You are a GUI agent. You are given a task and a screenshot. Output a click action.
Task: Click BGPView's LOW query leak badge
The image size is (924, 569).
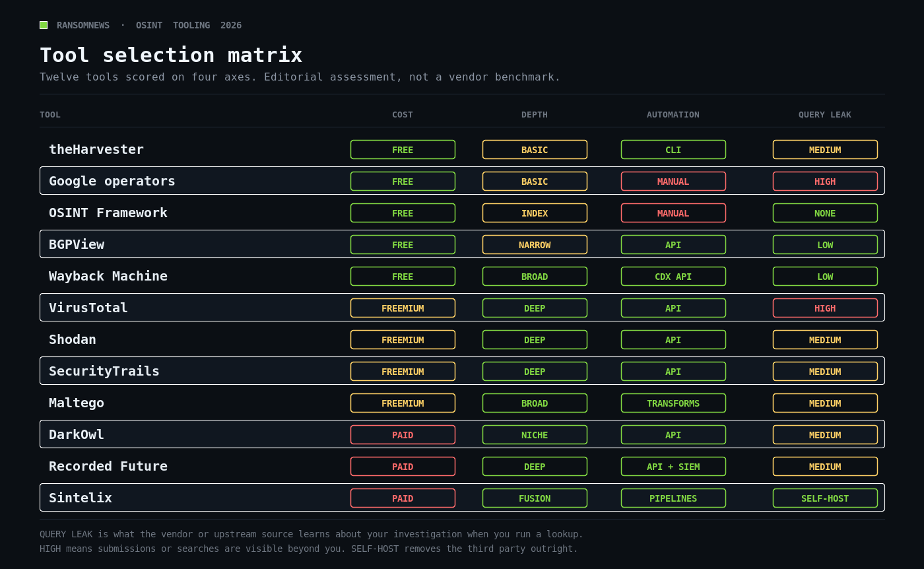[x=825, y=245]
